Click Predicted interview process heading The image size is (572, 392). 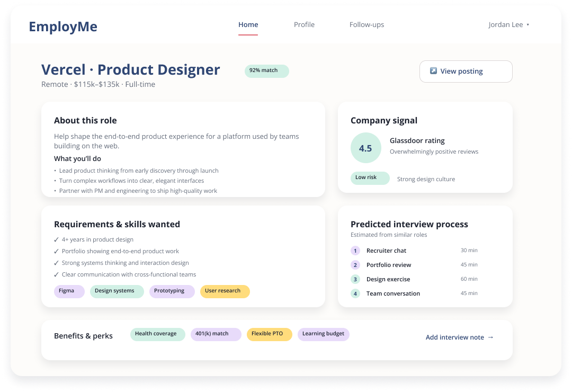409,224
